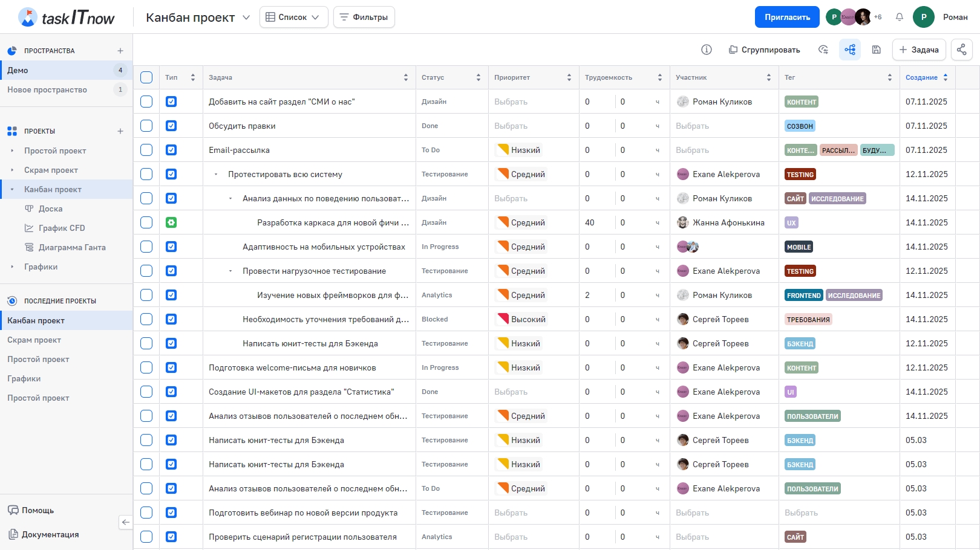Sort the table by the Создание column header
This screenshot has height=550, width=980.
(921, 77)
